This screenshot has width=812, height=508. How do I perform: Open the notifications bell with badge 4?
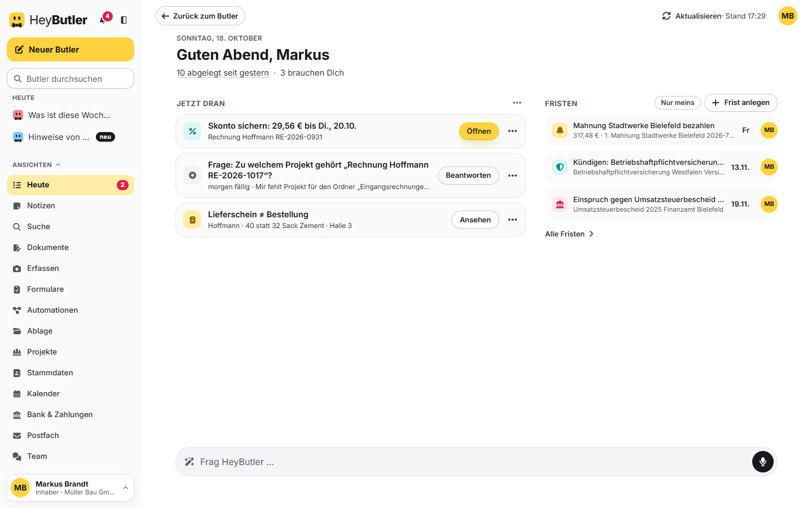[x=104, y=19]
